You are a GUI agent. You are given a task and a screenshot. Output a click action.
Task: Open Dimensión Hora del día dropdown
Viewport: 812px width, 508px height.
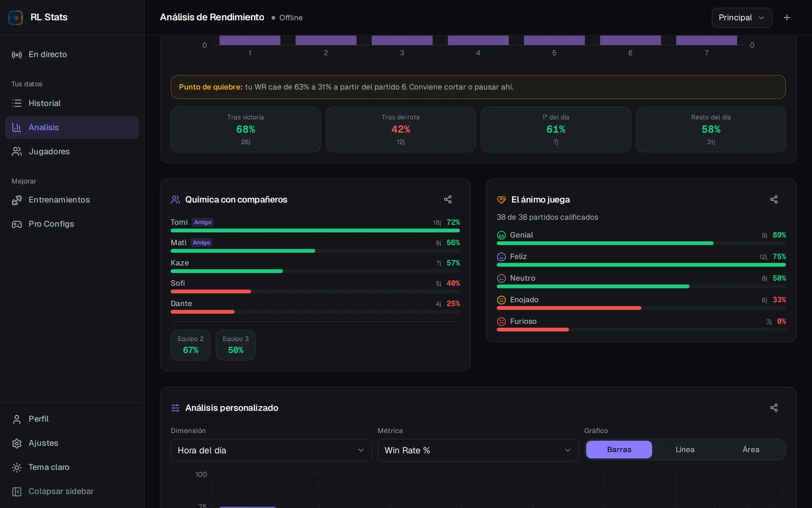click(x=271, y=450)
